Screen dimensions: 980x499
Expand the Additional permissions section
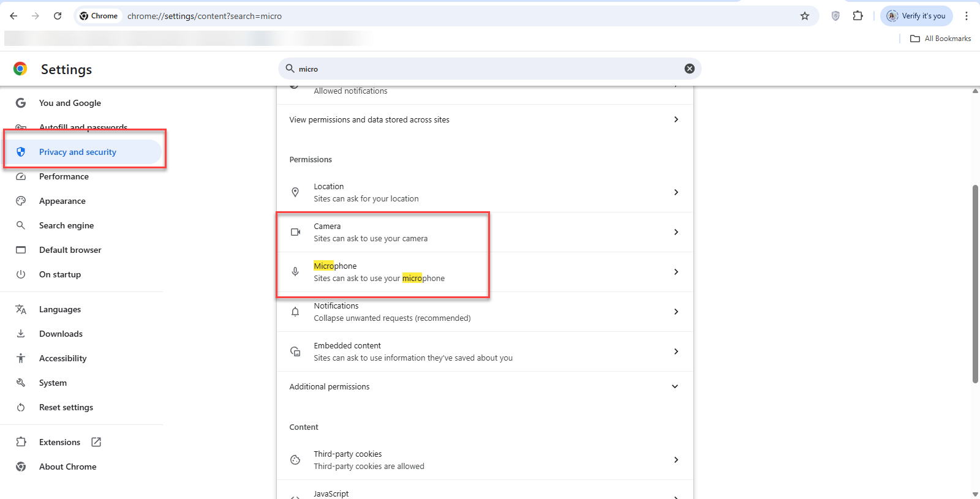tap(485, 386)
